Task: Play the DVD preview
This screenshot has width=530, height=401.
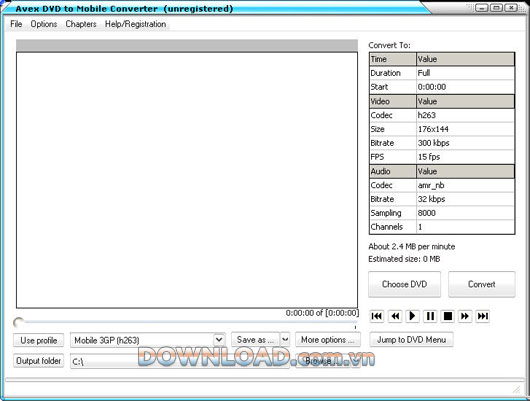Action: (x=412, y=316)
